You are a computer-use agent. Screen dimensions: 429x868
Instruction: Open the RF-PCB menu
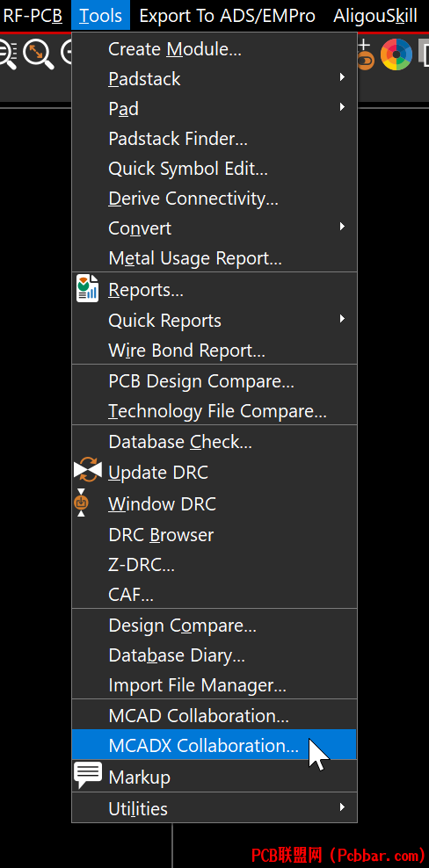(x=33, y=16)
